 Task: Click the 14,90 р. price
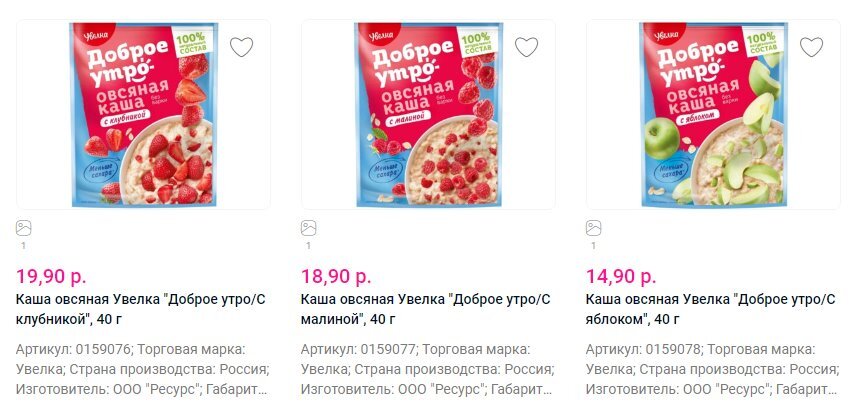(621, 276)
